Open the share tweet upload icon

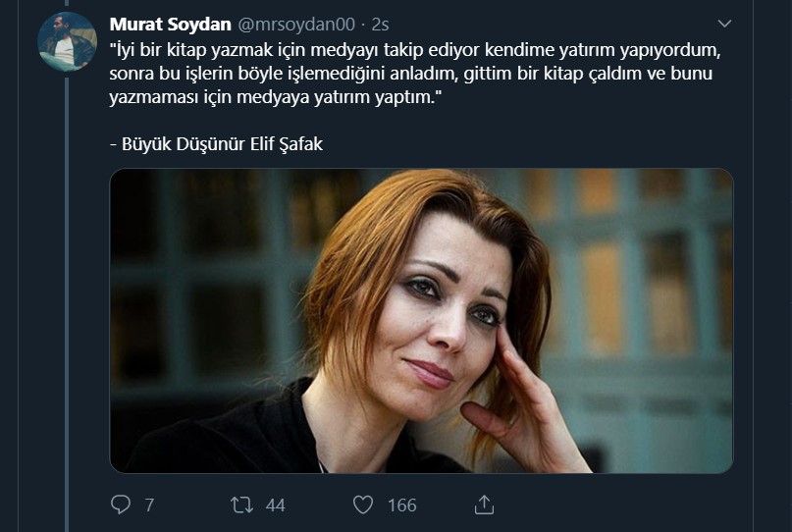484,505
